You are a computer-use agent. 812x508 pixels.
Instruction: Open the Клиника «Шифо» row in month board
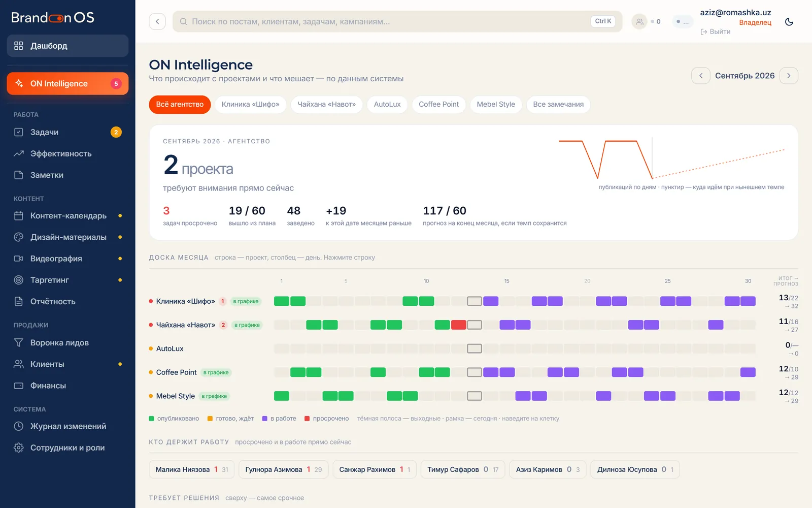tap(473, 301)
